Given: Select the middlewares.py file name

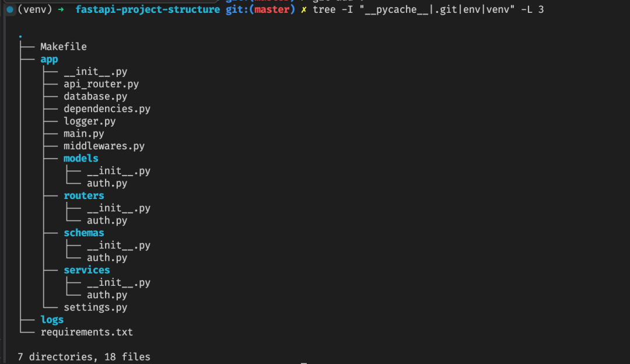Looking at the screenshot, I should [104, 146].
